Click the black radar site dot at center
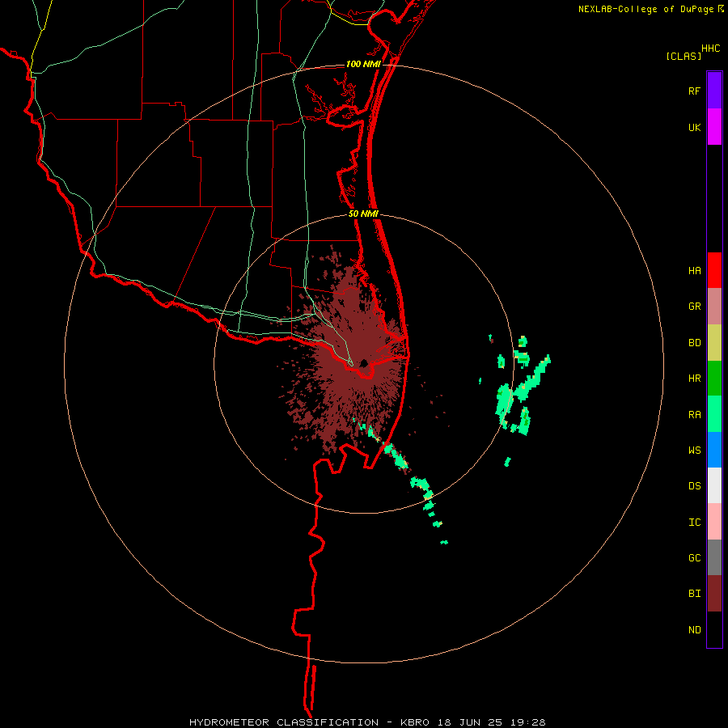 pos(364,362)
